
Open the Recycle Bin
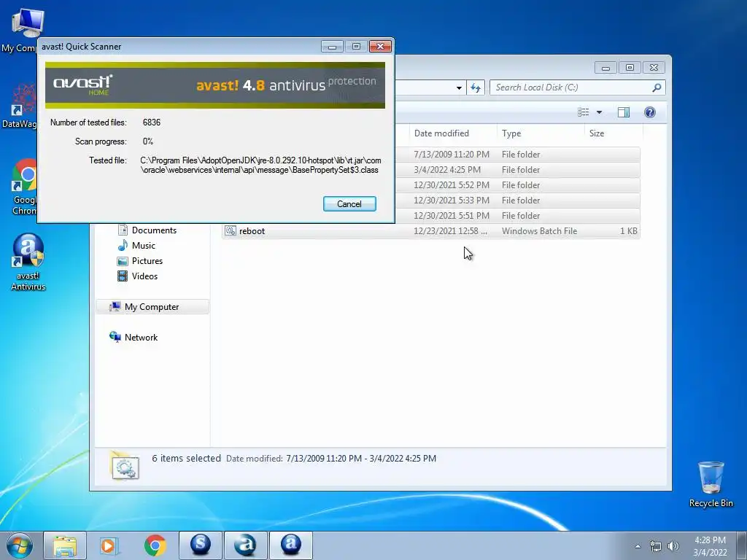711,484
